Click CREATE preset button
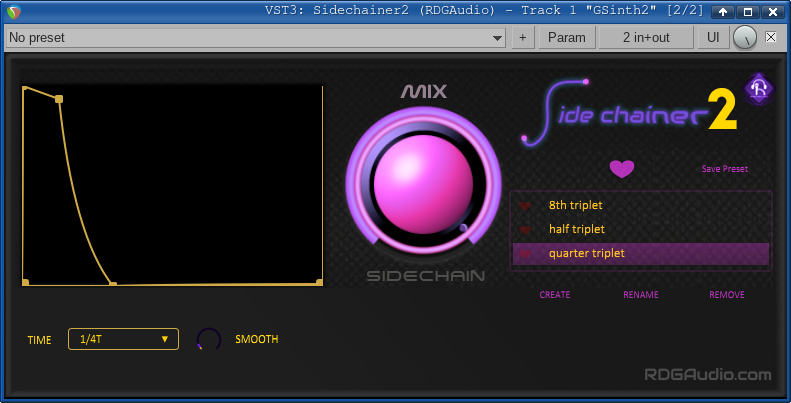791x403 pixels. [555, 295]
